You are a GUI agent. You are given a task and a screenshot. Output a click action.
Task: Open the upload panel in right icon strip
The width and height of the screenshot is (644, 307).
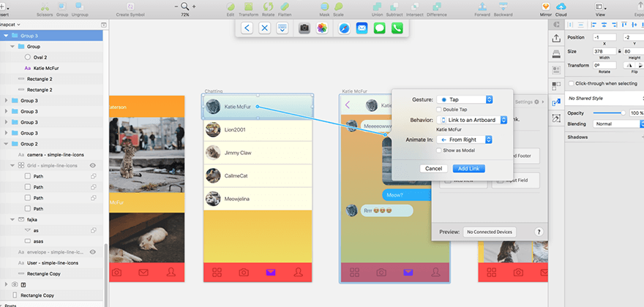556,38
